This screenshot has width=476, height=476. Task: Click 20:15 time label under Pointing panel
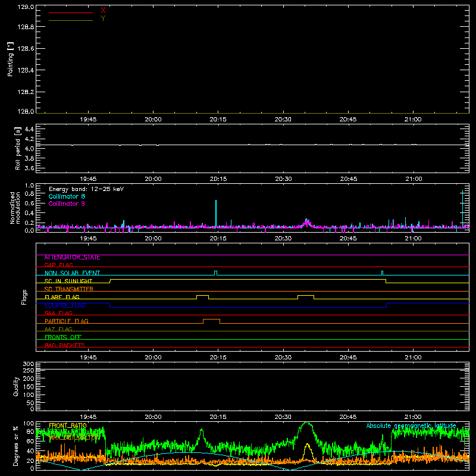(218, 120)
